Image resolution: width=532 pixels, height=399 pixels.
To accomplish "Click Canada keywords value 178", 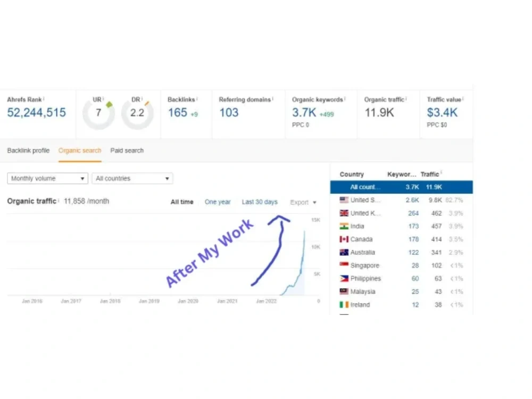I will tap(413, 239).
